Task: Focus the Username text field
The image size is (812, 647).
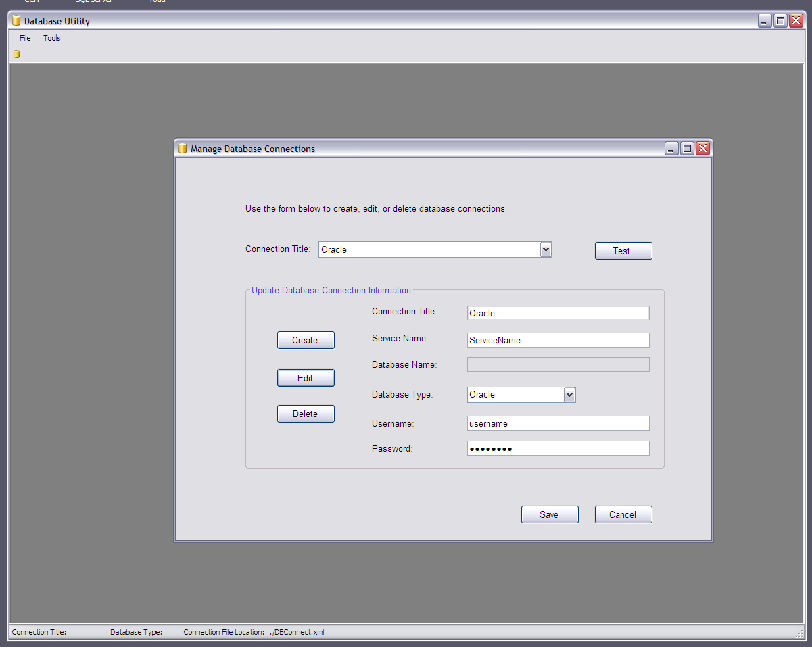Action: click(558, 423)
